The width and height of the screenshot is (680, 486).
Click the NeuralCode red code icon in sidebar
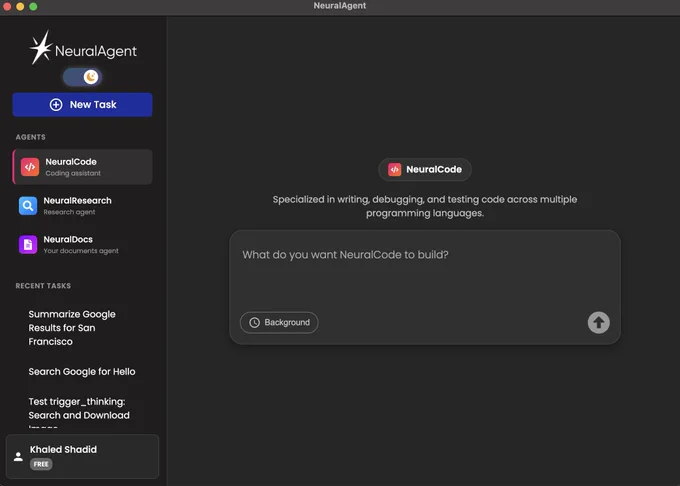coord(30,167)
